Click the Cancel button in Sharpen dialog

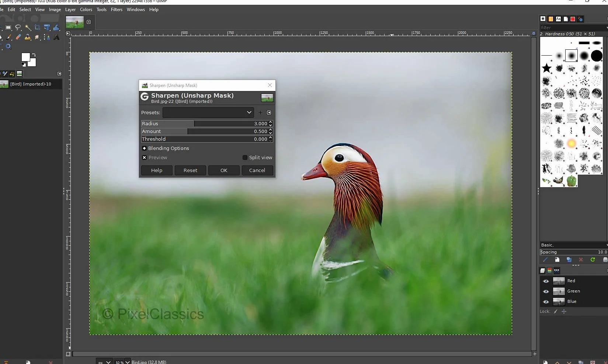(x=257, y=170)
